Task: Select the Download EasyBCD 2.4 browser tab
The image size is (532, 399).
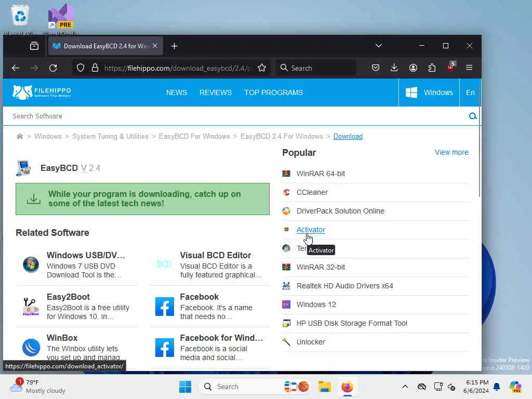Action: point(105,46)
